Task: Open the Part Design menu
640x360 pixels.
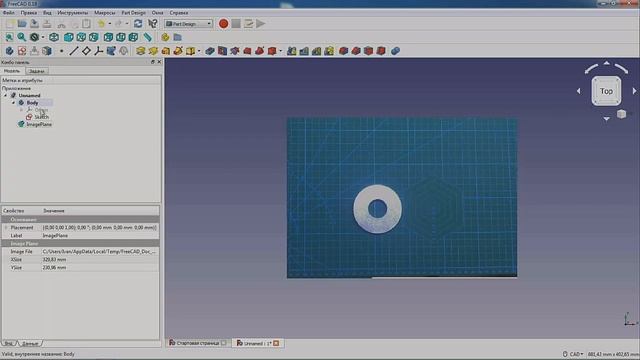Action: point(133,13)
